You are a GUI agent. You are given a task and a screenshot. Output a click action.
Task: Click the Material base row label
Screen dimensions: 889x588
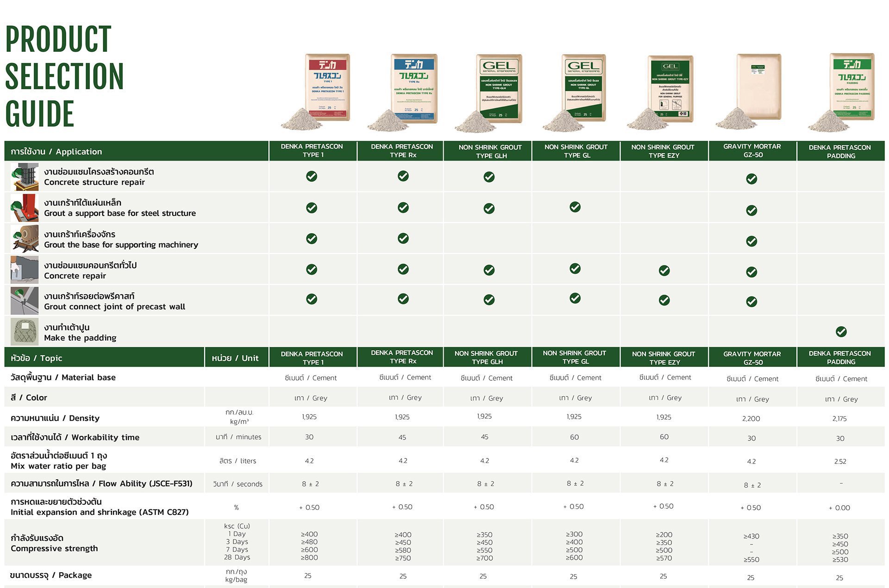[x=63, y=378]
